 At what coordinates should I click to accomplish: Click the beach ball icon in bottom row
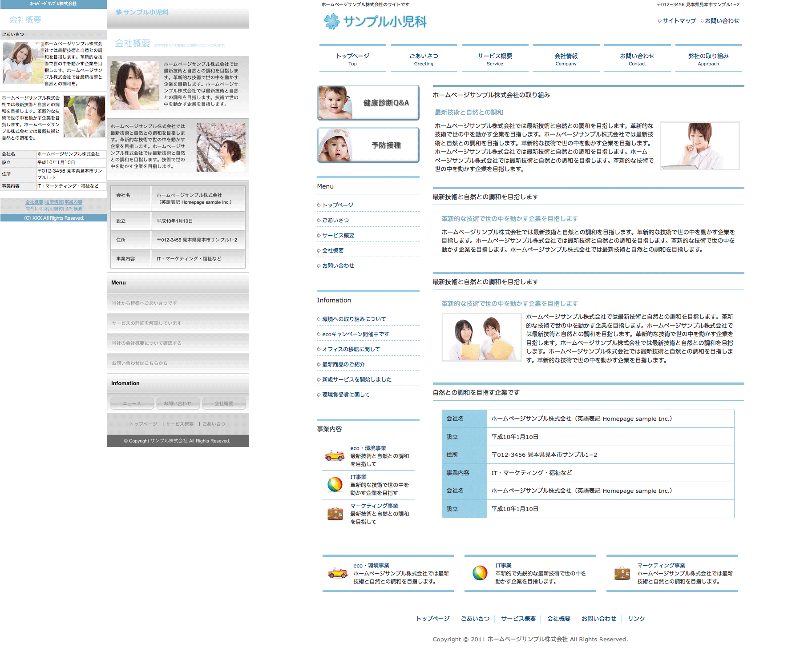480,573
